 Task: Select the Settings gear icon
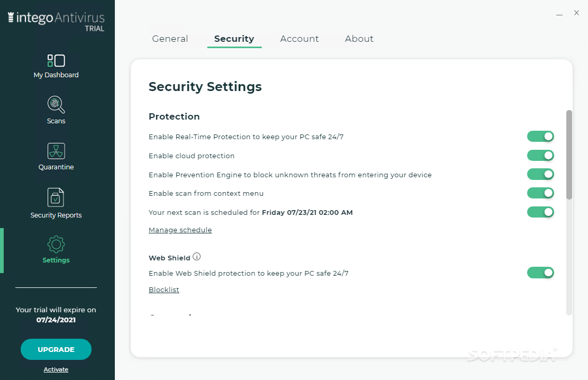[x=56, y=245]
